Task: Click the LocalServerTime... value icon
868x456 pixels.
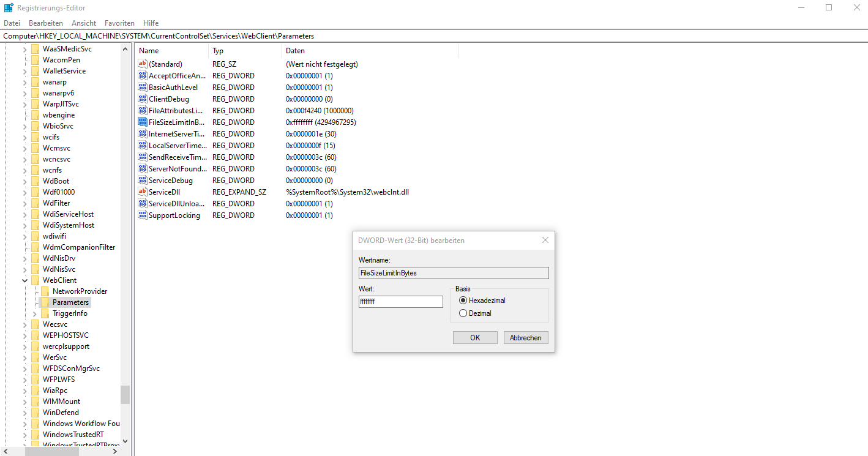Action: click(143, 145)
